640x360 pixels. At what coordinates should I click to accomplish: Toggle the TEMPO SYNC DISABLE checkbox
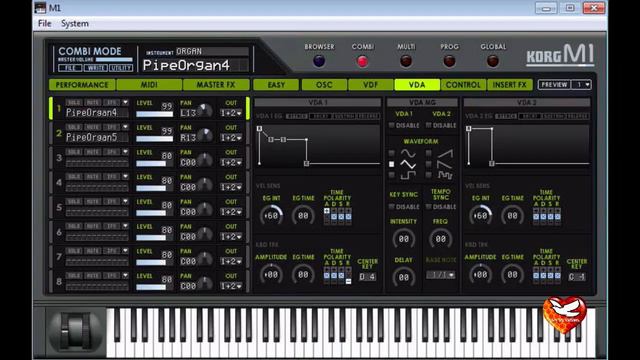click(428, 207)
